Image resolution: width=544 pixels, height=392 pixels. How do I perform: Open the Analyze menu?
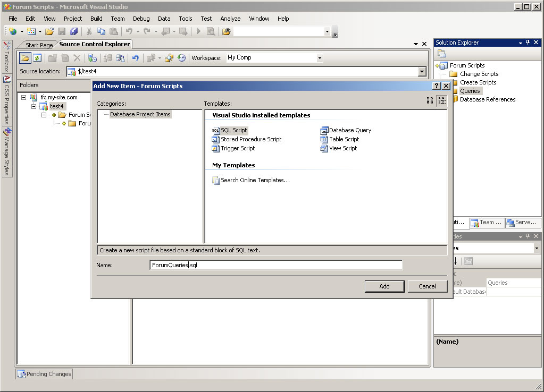pos(230,19)
